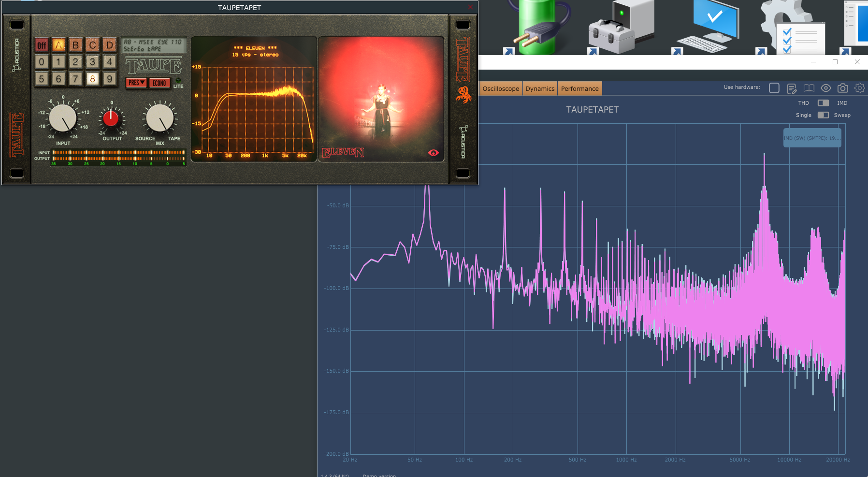Select tape model button 7
The height and width of the screenshot is (477, 868).
coord(75,79)
